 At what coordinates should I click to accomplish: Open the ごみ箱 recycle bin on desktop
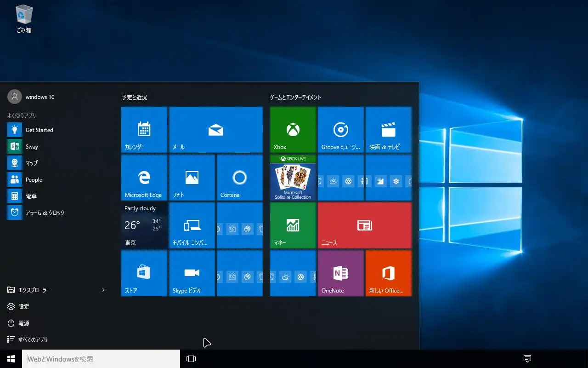(x=24, y=19)
